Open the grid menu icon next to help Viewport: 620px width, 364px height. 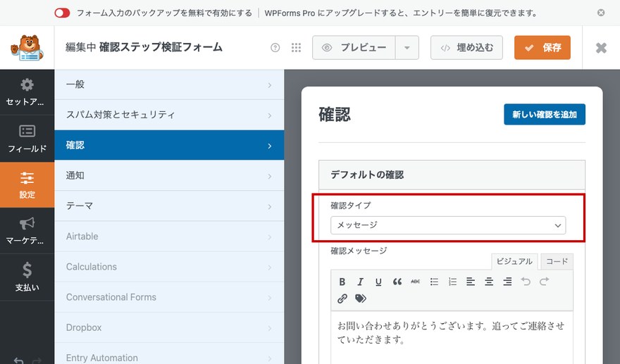tap(296, 47)
